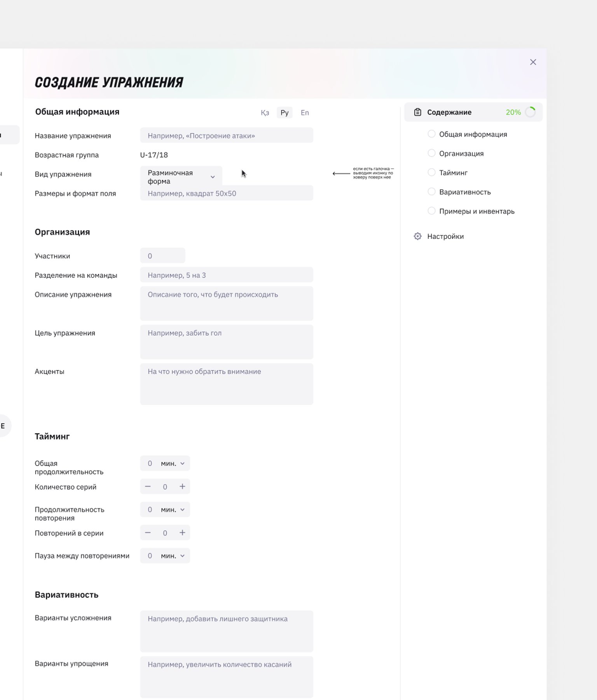Click the Название упражнения input field
The image size is (597, 700).
pos(227,136)
